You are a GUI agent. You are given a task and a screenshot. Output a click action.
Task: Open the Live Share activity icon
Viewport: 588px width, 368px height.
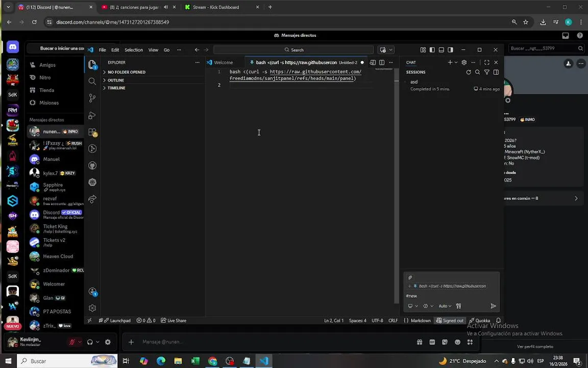point(92,199)
